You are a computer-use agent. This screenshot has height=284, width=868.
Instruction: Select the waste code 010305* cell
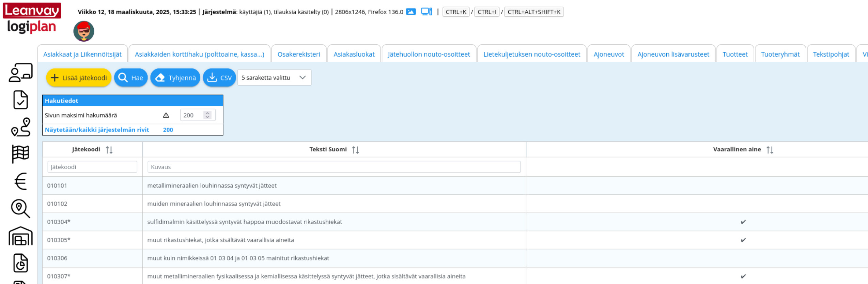pyautogui.click(x=92, y=240)
